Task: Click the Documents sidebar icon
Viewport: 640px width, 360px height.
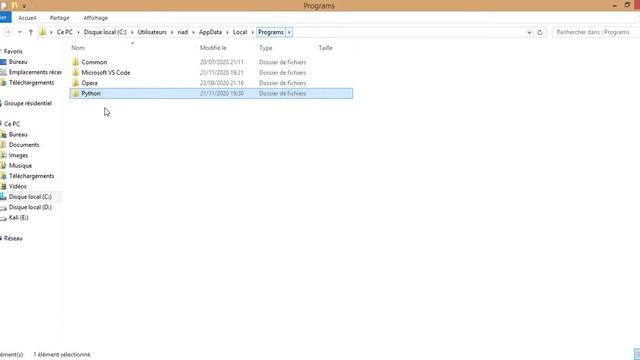Action: click(x=4, y=145)
